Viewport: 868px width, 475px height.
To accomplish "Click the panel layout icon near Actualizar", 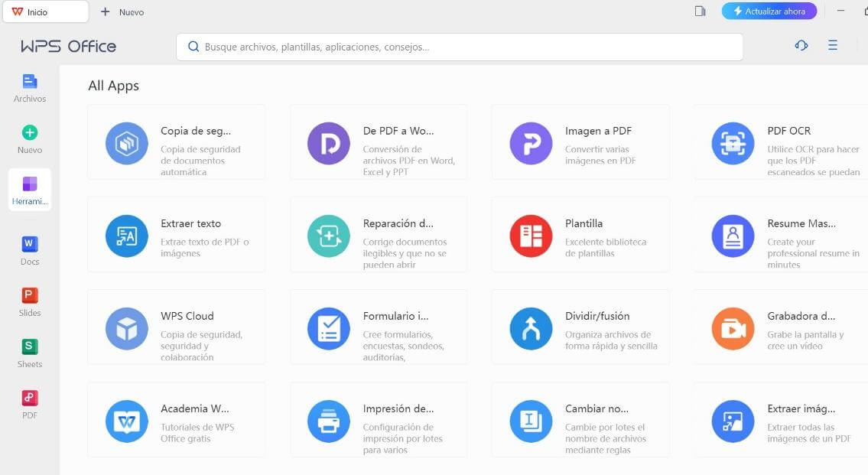I will (x=701, y=11).
